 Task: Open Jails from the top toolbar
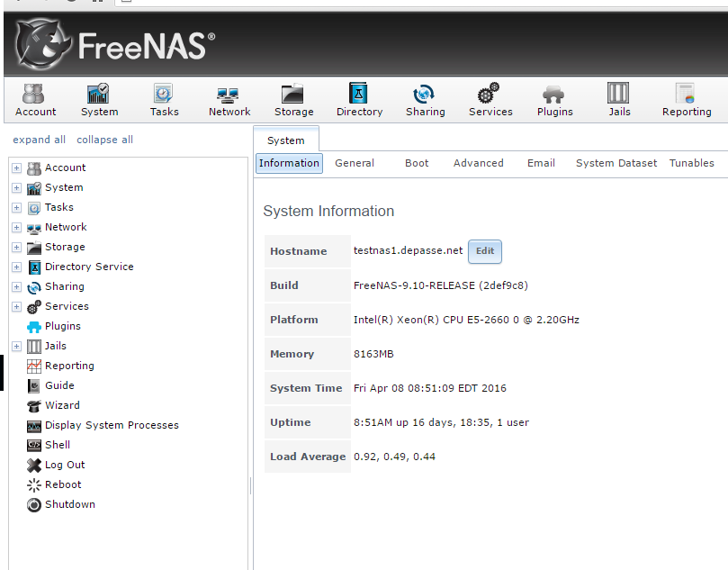(x=619, y=100)
